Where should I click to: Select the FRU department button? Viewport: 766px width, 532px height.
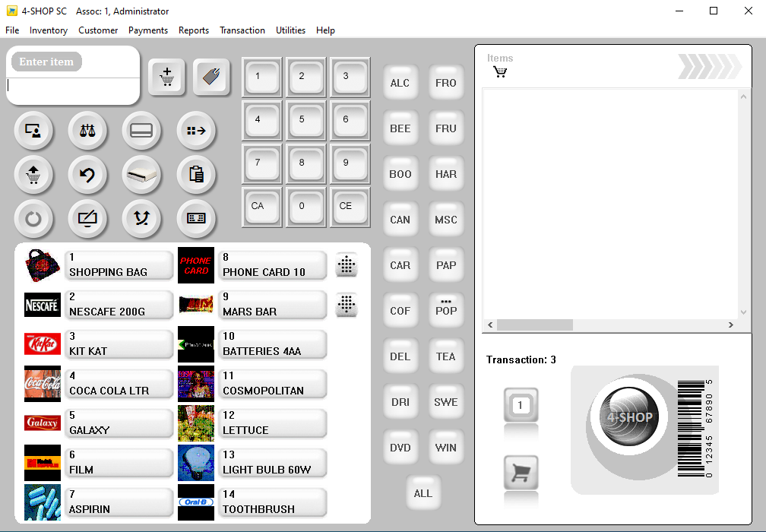click(446, 128)
